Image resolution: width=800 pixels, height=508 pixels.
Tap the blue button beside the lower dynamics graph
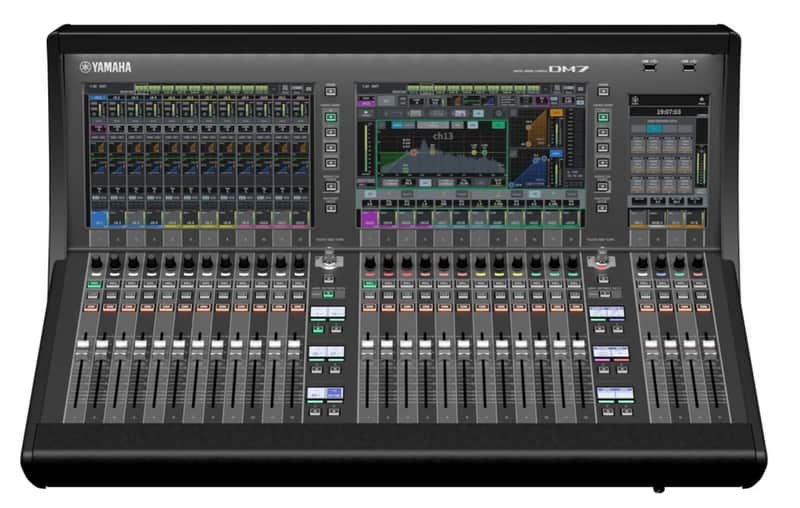(x=556, y=153)
